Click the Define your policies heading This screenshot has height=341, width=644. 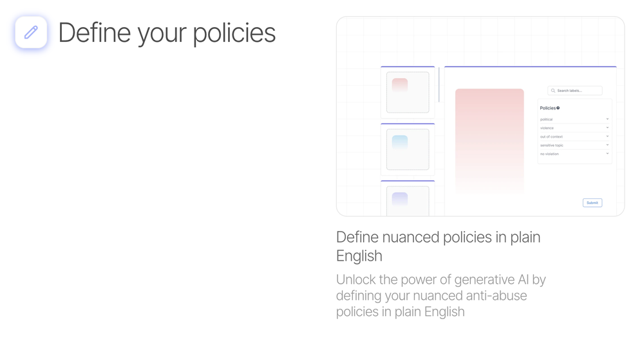tap(167, 33)
